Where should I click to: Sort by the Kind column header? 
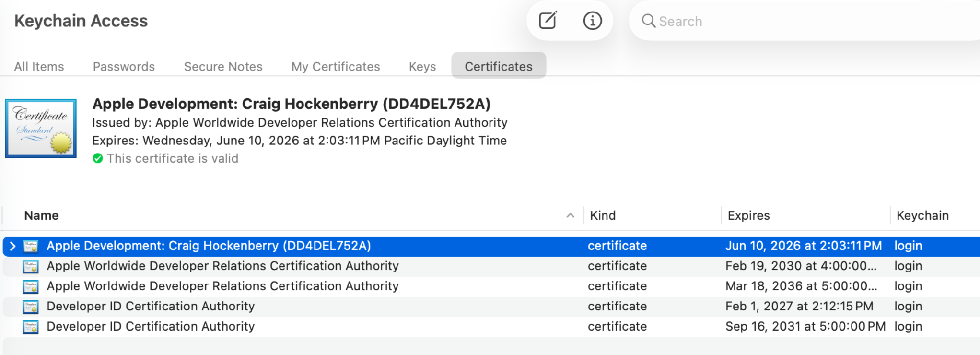(603, 215)
